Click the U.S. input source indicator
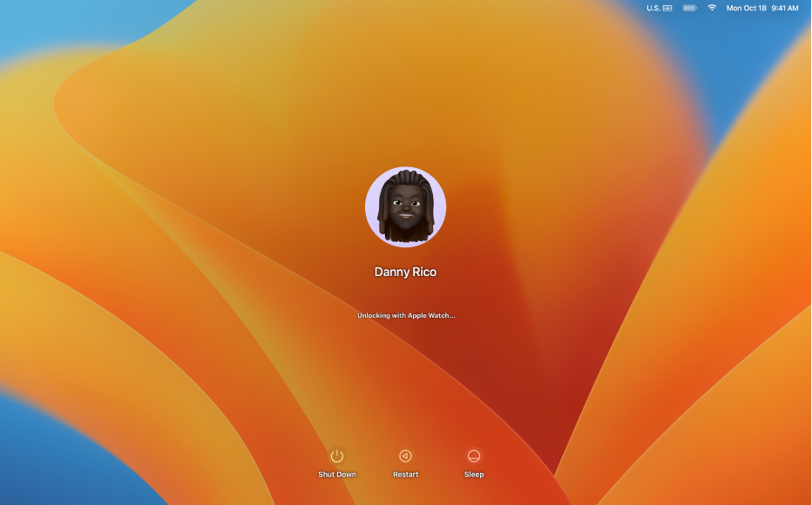 (x=655, y=8)
